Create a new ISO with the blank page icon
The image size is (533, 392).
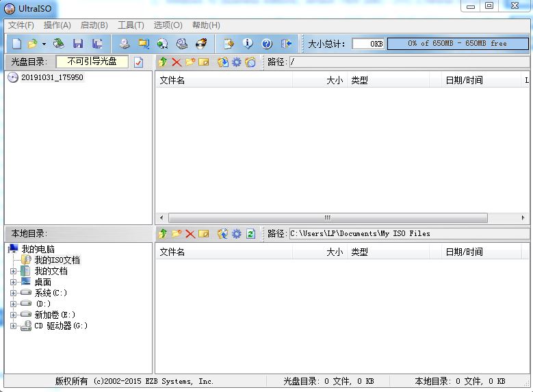pos(16,44)
